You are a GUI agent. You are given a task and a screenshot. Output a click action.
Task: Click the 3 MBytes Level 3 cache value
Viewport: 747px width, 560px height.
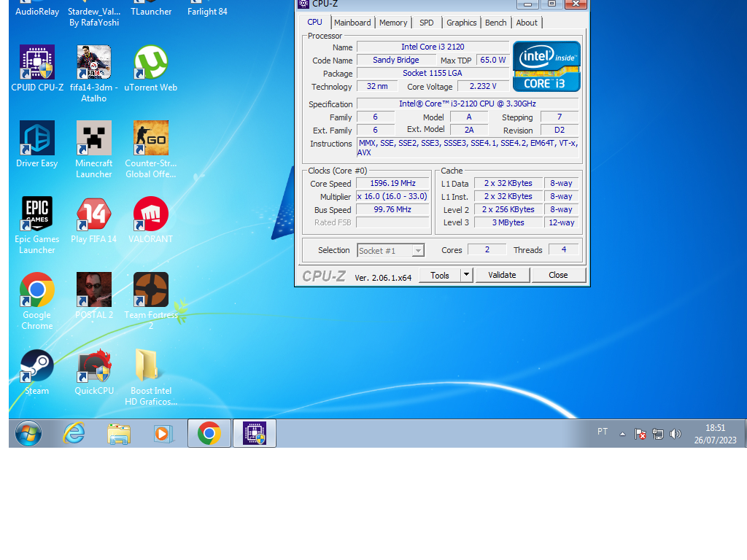508,222
